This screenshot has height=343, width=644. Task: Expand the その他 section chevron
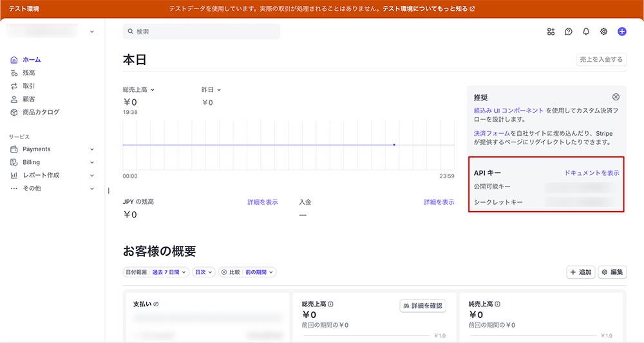(92, 189)
